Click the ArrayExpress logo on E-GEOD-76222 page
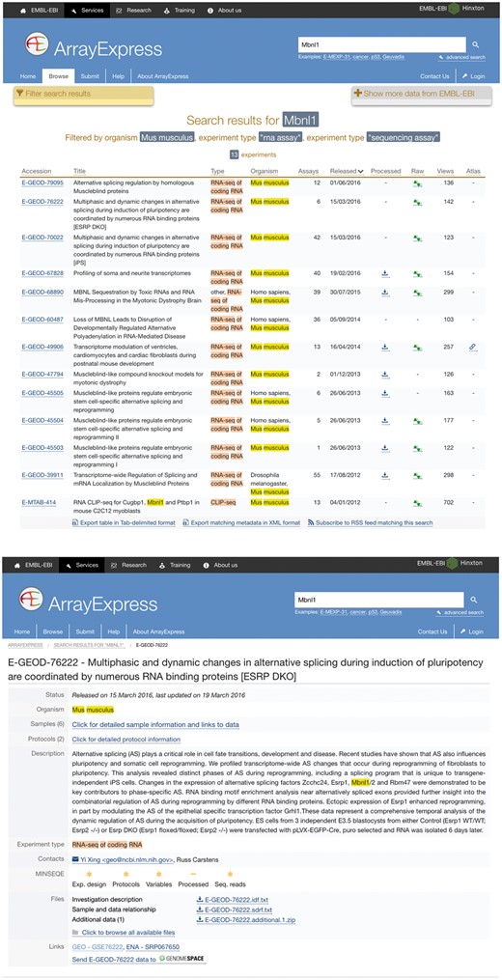Screen dimensions: 502x980 tap(33, 600)
